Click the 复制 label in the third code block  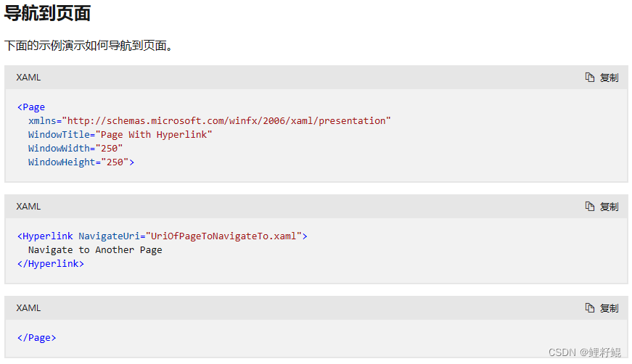609,308
